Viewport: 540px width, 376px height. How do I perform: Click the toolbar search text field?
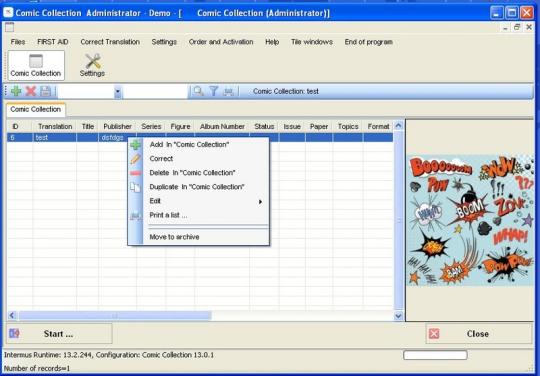pyautogui.click(x=156, y=92)
